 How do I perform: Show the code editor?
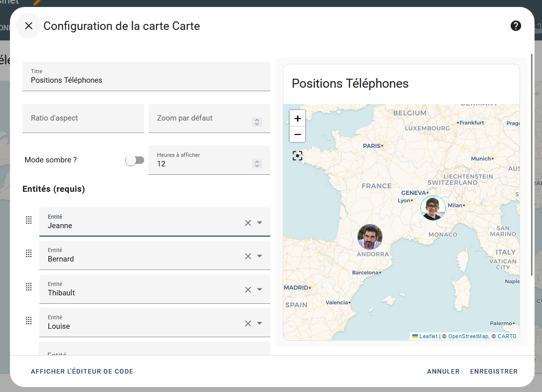[x=82, y=371]
